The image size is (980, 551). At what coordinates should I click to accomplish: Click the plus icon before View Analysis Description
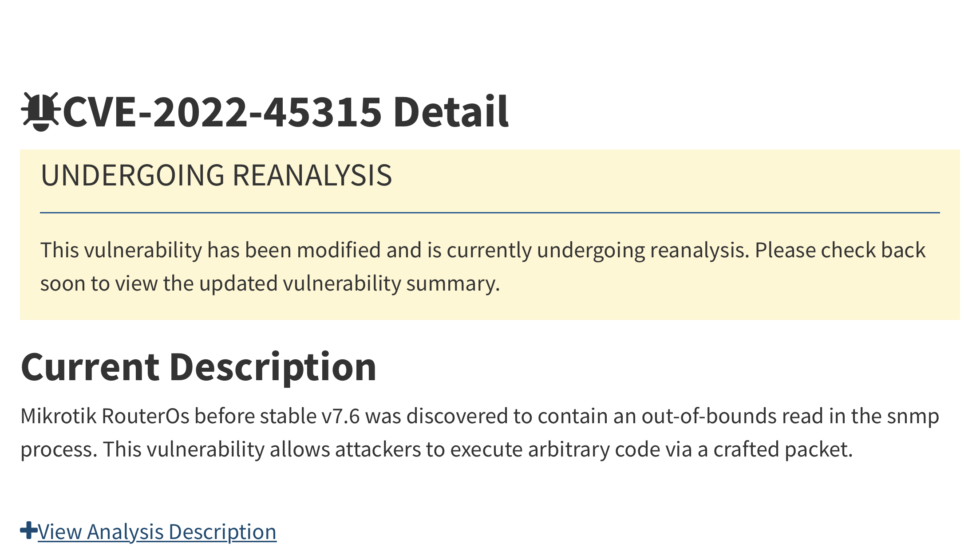pyautogui.click(x=28, y=531)
